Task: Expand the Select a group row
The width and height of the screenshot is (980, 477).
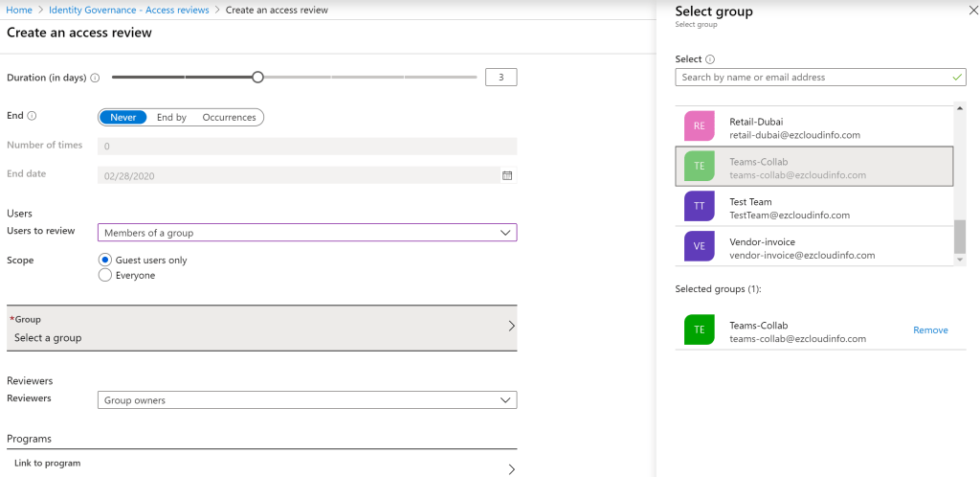Action: pyautogui.click(x=261, y=329)
